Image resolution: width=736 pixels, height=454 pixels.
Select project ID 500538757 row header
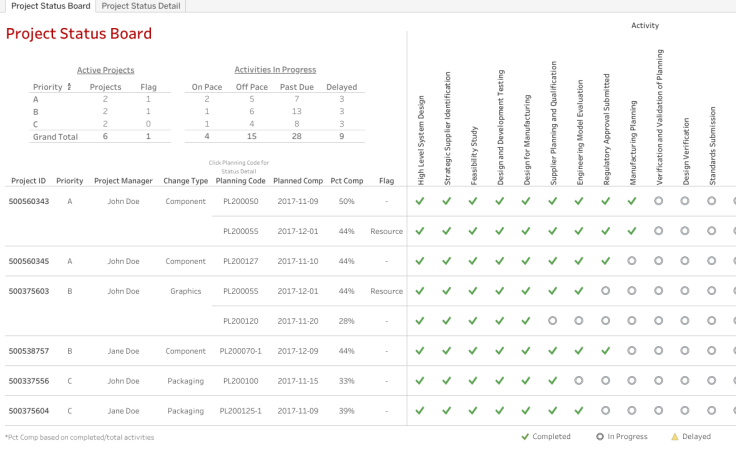click(x=28, y=351)
